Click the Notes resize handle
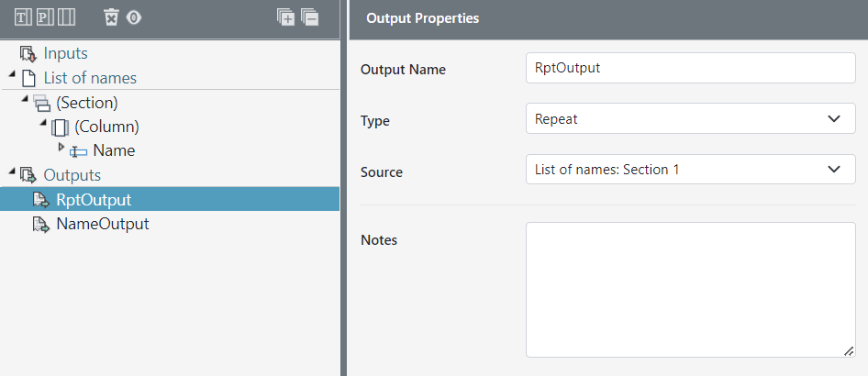This screenshot has width=868, height=376. (849, 350)
